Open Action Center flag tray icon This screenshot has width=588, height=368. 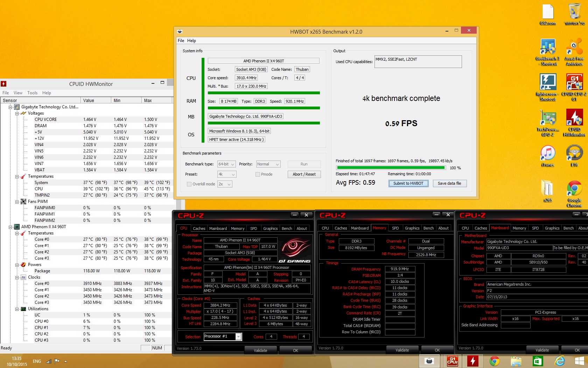click(x=57, y=361)
